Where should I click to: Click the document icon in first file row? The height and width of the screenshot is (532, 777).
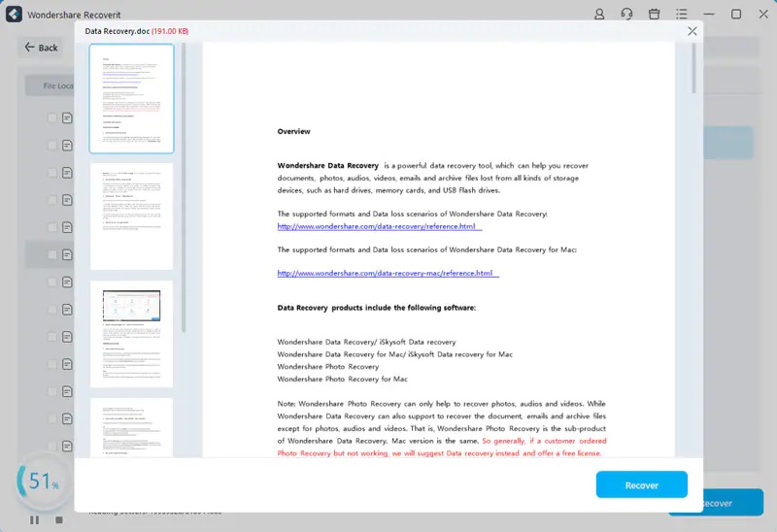tap(67, 118)
